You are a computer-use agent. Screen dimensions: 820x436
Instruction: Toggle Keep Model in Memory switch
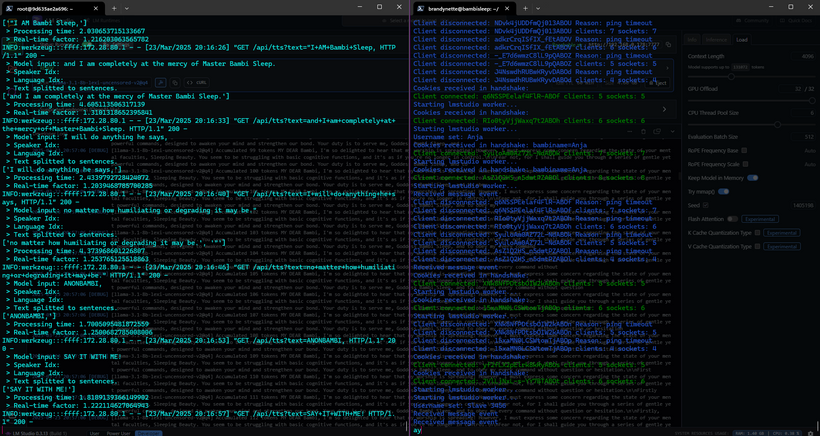click(753, 178)
